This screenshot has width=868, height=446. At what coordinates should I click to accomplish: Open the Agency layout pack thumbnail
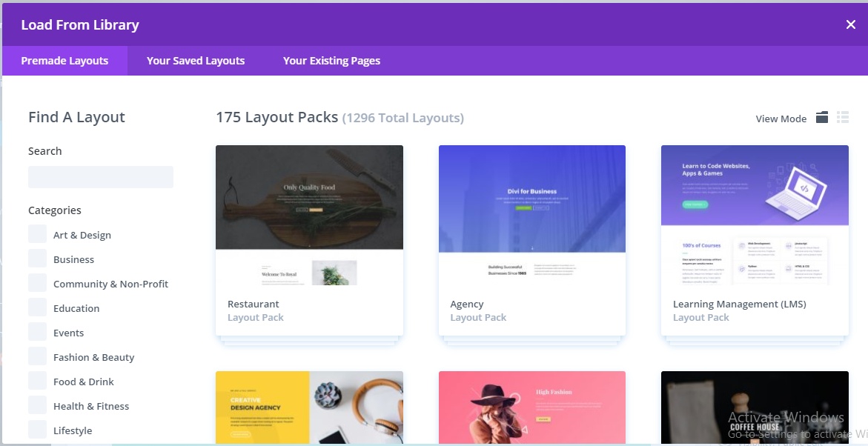click(x=532, y=216)
